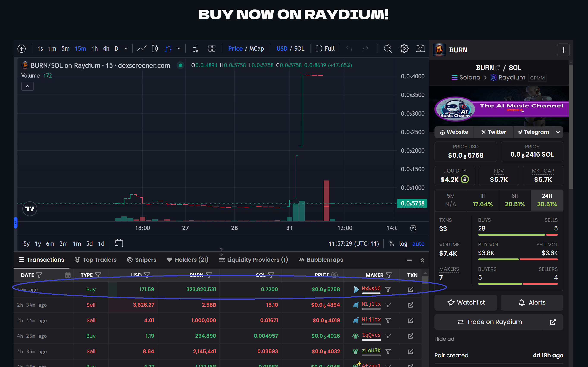Switch chart to Price mode
Viewport: 588px width, 367px height.
[x=235, y=48]
